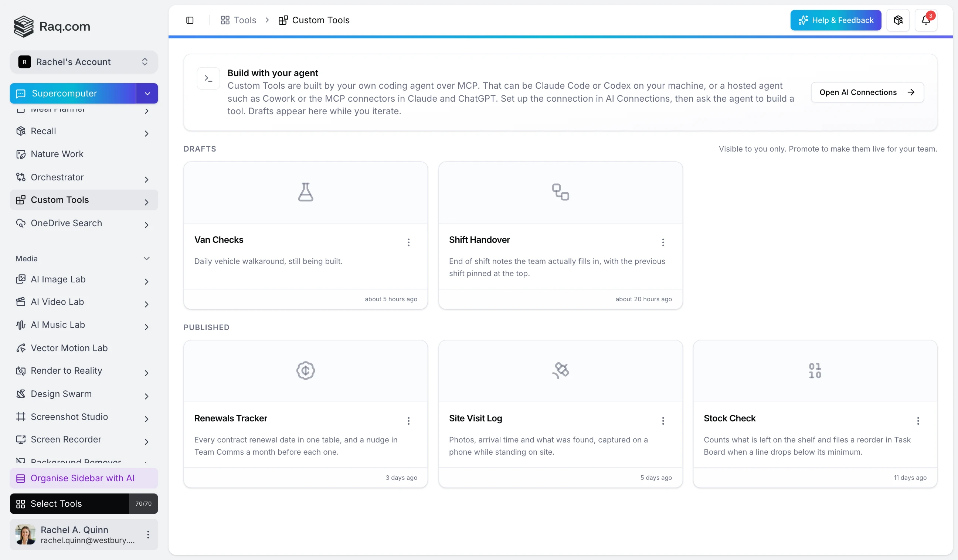This screenshot has height=560, width=958.
Task: Open Van Checks card options menu
Action: pyautogui.click(x=408, y=242)
